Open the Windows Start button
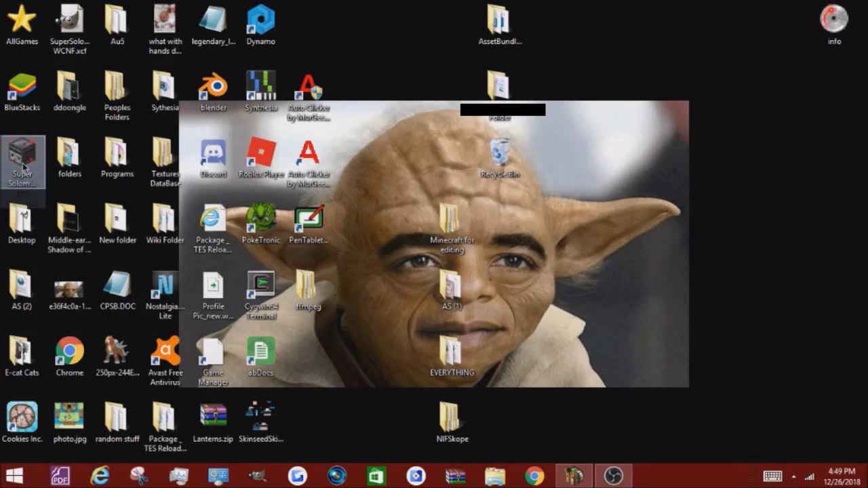The height and width of the screenshot is (488, 868). 14,476
